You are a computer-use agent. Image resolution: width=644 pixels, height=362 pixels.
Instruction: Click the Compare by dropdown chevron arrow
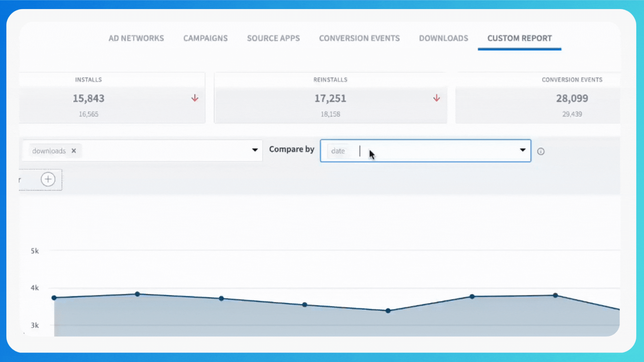click(x=523, y=150)
